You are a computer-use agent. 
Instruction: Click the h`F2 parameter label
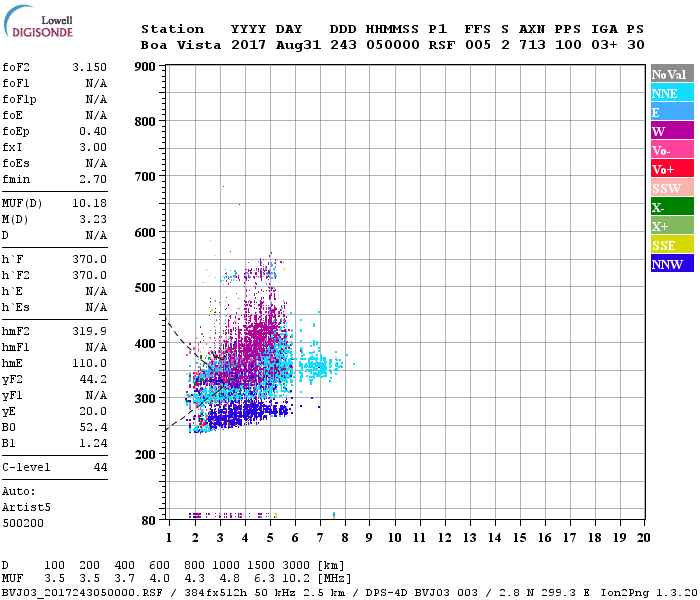16,275
